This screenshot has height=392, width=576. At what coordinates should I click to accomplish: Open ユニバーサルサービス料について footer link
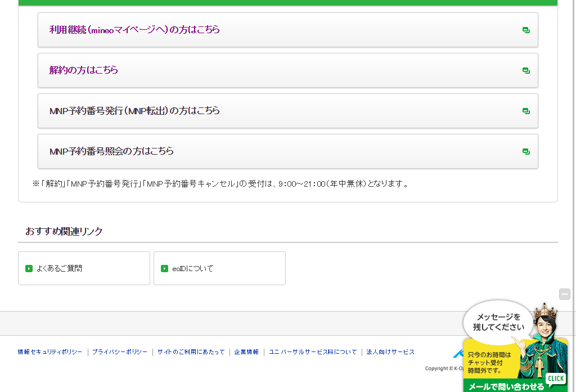point(313,352)
